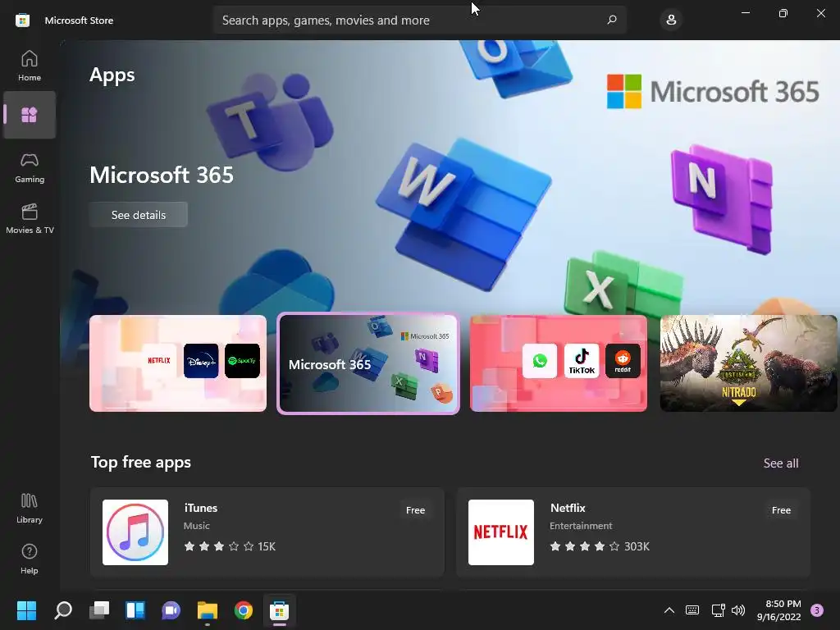This screenshot has height=630, width=840.
Task: Open the streaming apps banner with Netflix, Disney+, Spotify
Action: pyautogui.click(x=178, y=363)
